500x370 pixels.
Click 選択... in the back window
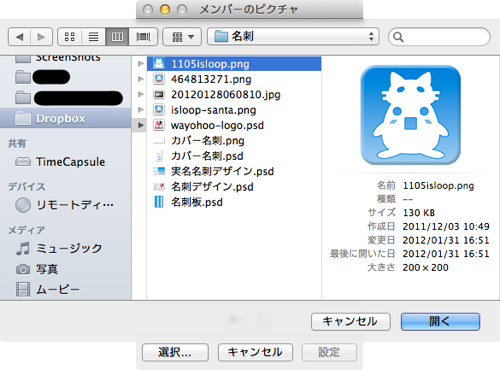(175, 352)
